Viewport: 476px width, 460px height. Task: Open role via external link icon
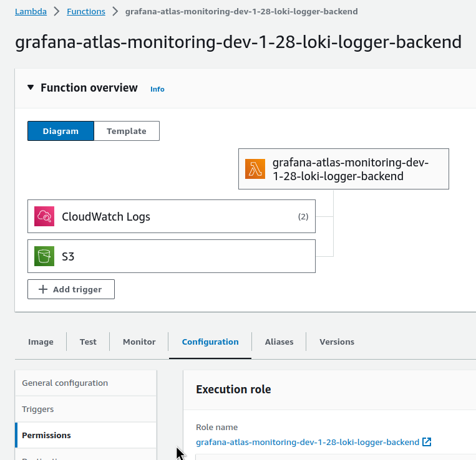tap(427, 442)
